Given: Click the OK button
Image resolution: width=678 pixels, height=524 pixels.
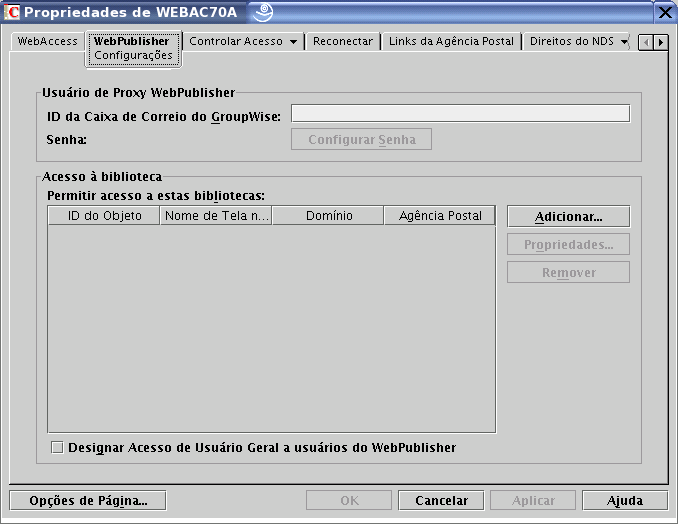Looking at the screenshot, I should (349, 501).
